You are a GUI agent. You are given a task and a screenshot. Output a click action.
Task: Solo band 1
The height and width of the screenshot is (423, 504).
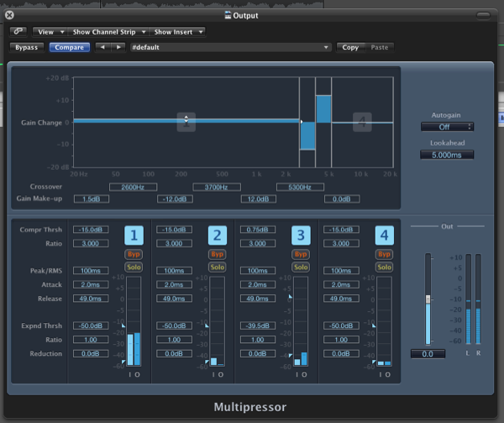134,267
